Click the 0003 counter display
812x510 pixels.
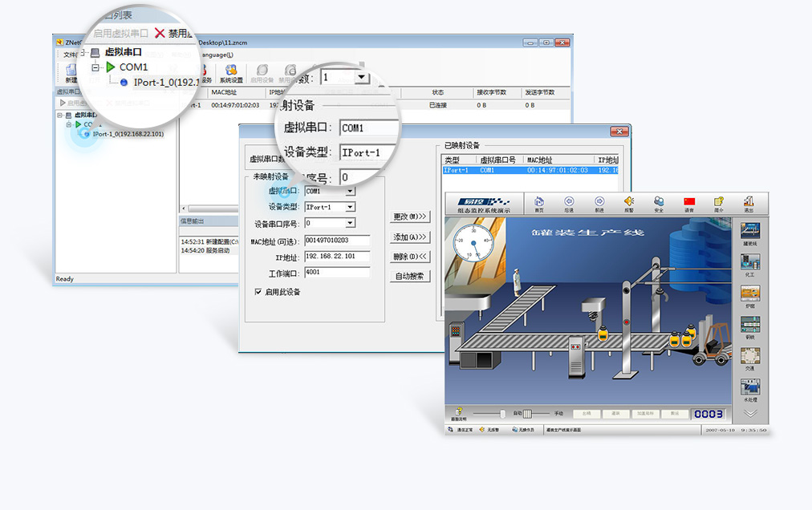click(708, 414)
